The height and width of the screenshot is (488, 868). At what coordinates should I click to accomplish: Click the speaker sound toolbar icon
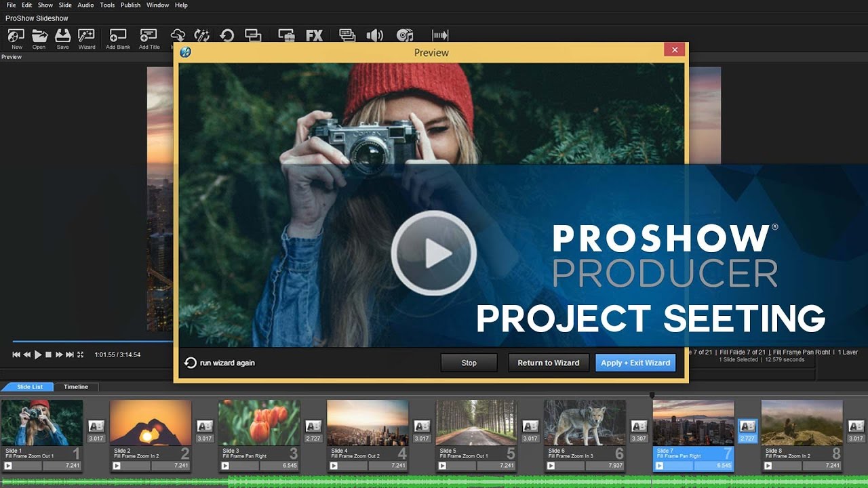375,35
